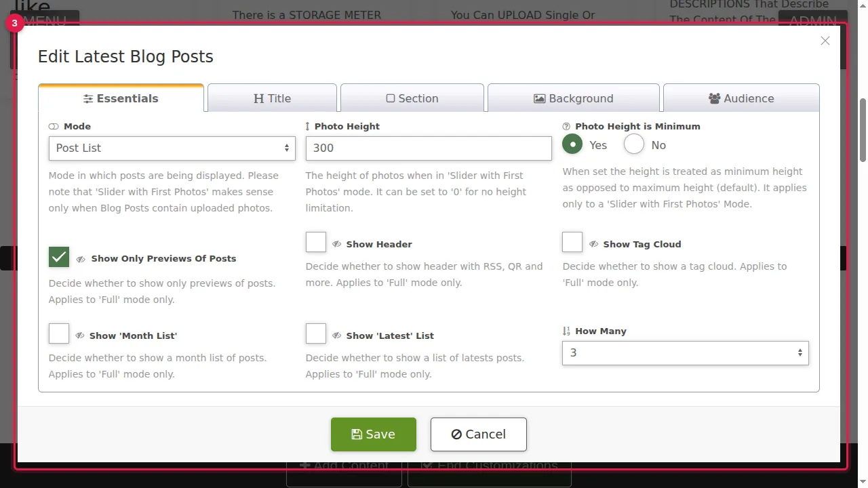Select No for Photo Height is Minimum

click(634, 144)
